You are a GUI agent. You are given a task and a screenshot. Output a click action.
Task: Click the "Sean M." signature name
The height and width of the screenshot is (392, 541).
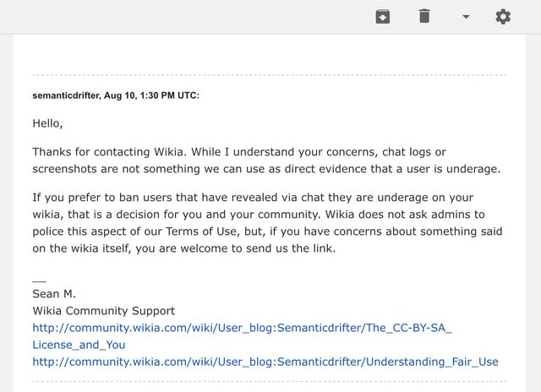pyautogui.click(x=54, y=294)
